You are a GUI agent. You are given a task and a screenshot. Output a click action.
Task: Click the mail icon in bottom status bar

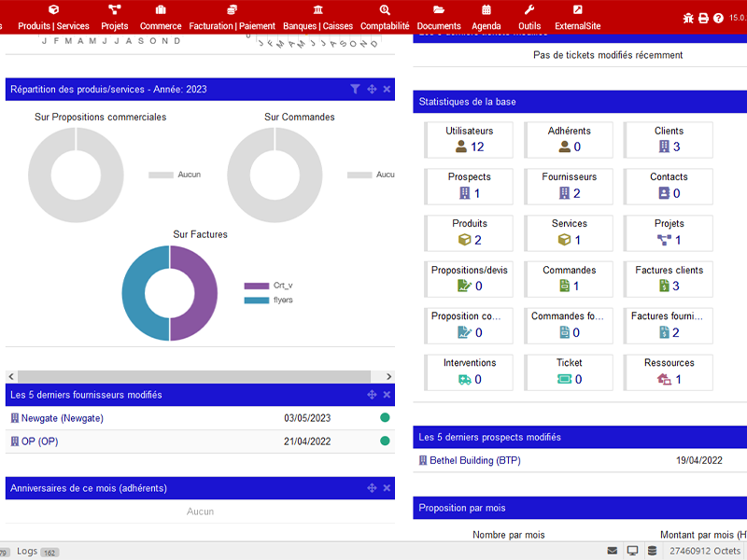pyautogui.click(x=613, y=551)
